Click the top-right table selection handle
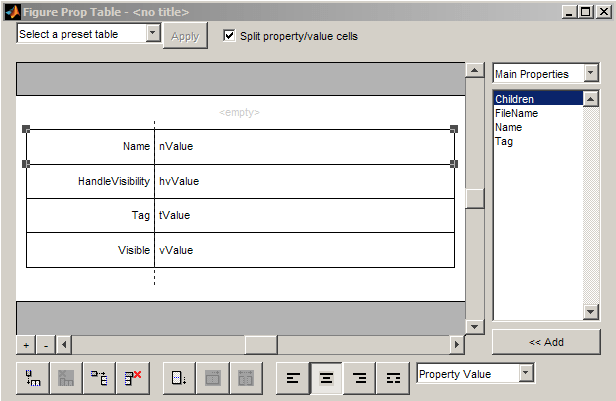616x401 pixels. [454, 129]
